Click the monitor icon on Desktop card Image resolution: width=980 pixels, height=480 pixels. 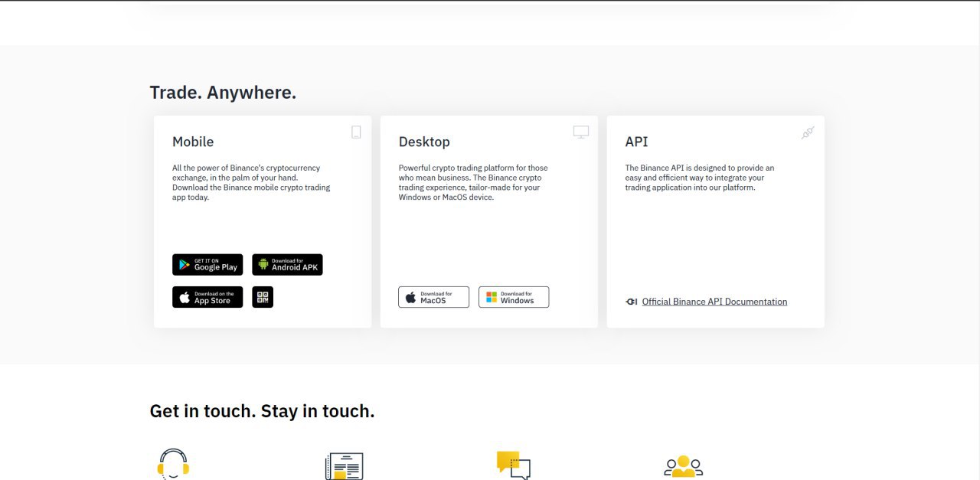pyautogui.click(x=581, y=132)
